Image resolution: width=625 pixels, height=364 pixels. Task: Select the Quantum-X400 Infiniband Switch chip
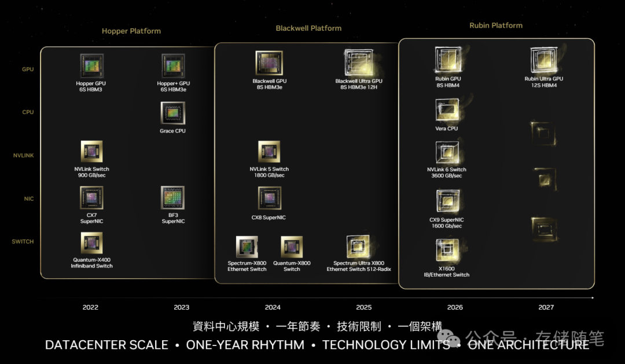click(x=91, y=243)
